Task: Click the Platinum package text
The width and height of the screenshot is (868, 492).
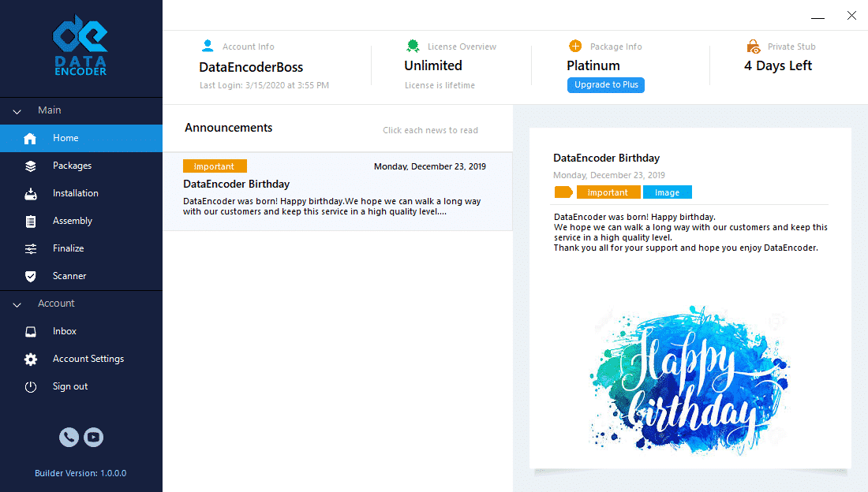Action: coord(593,65)
